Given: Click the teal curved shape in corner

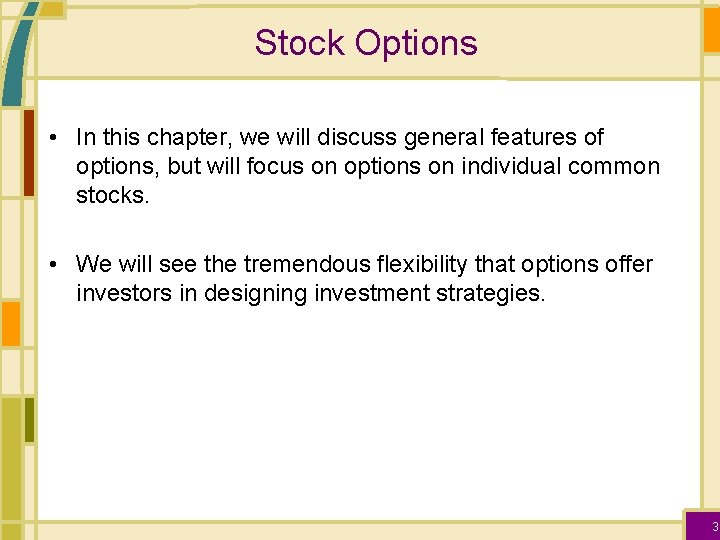Looking at the screenshot, I should pos(14,55).
